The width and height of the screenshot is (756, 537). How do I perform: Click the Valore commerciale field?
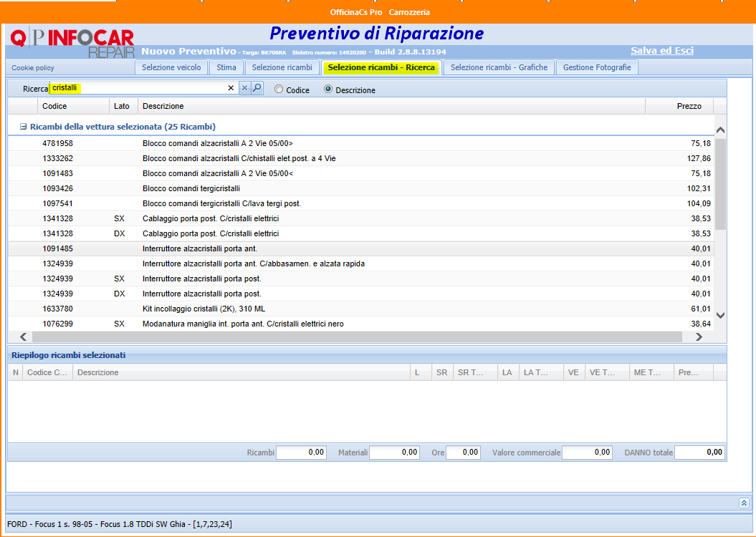[x=587, y=453]
